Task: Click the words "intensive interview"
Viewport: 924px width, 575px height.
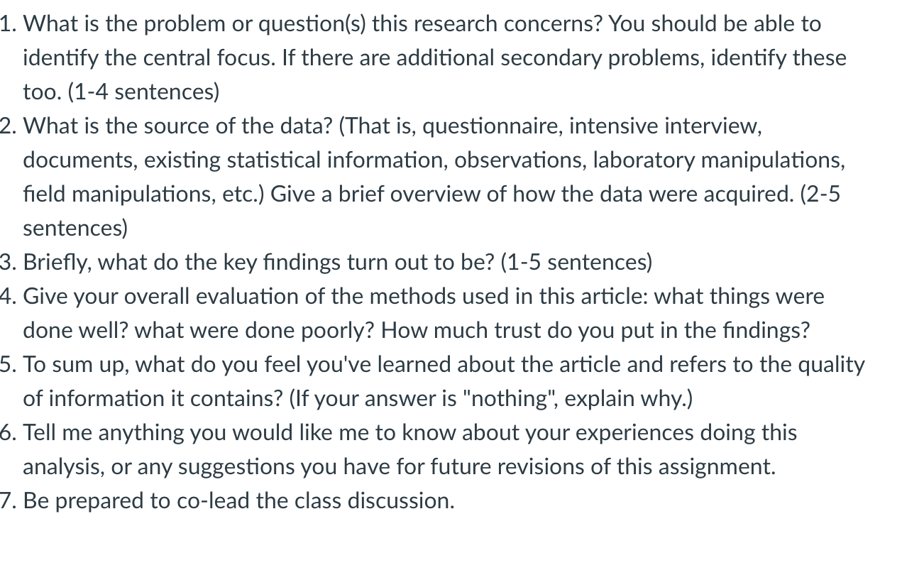Action: 664,126
